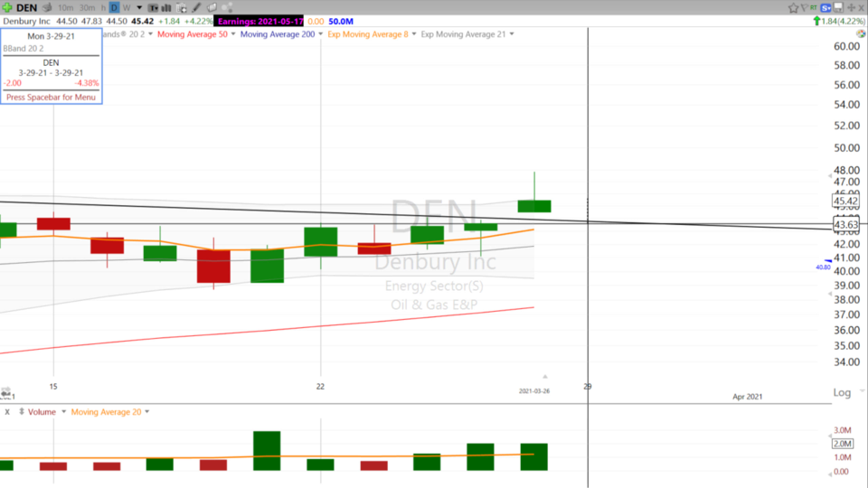
Task: Open the Bollinger Bands 20 2 dropdown
Action: point(150,34)
